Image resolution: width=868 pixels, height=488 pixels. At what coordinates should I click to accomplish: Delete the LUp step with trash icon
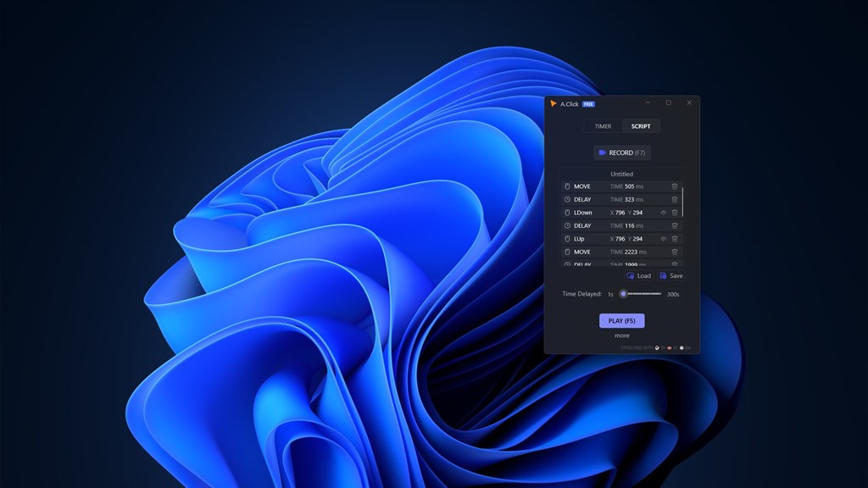coord(674,239)
